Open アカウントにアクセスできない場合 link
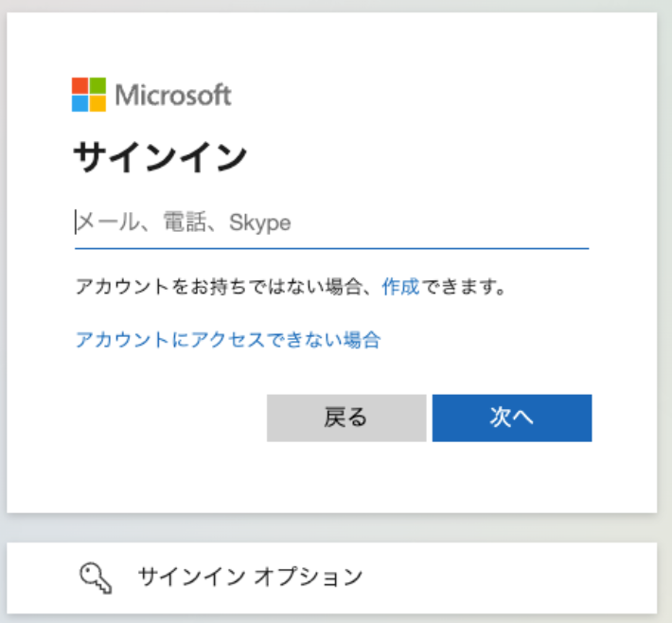 pos(227,340)
